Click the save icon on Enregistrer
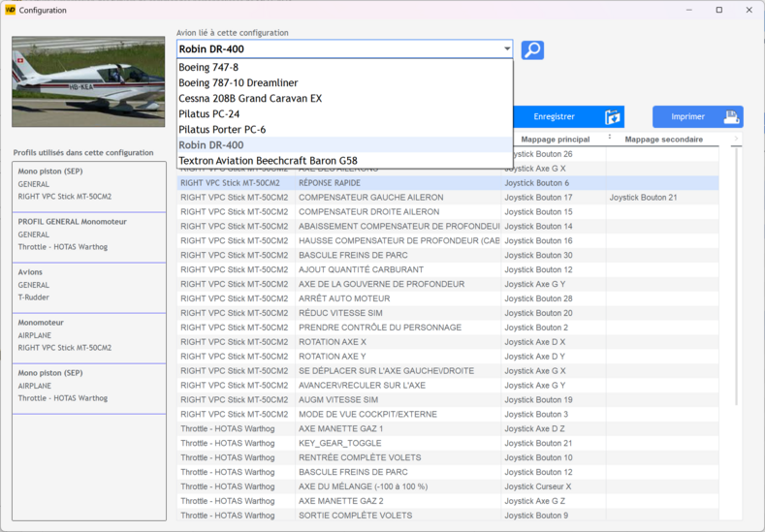 click(613, 117)
